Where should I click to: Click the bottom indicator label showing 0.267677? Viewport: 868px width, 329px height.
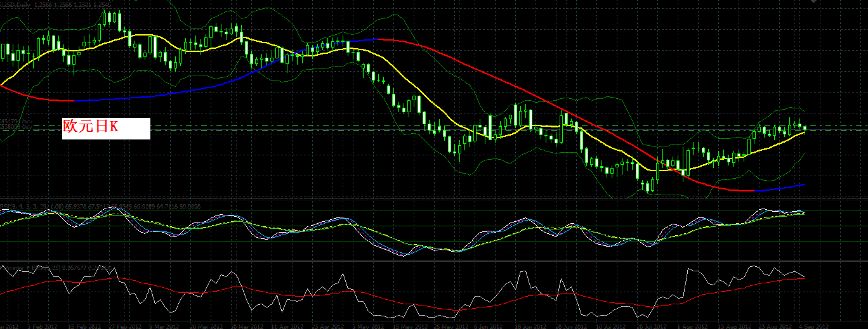[x=57, y=268]
